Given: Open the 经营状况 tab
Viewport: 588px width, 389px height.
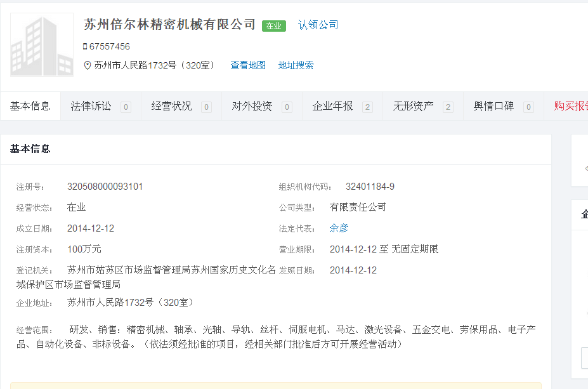Looking at the screenshot, I should [x=171, y=106].
